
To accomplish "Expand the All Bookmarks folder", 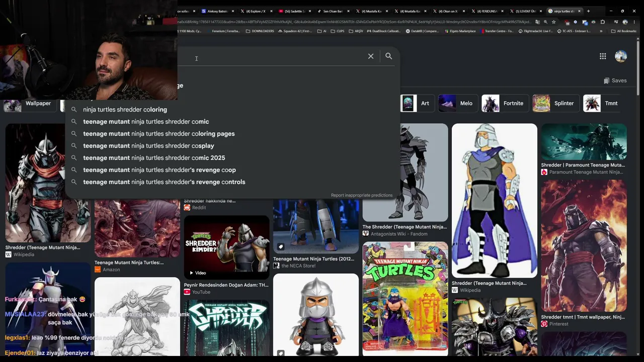I will (623, 31).
